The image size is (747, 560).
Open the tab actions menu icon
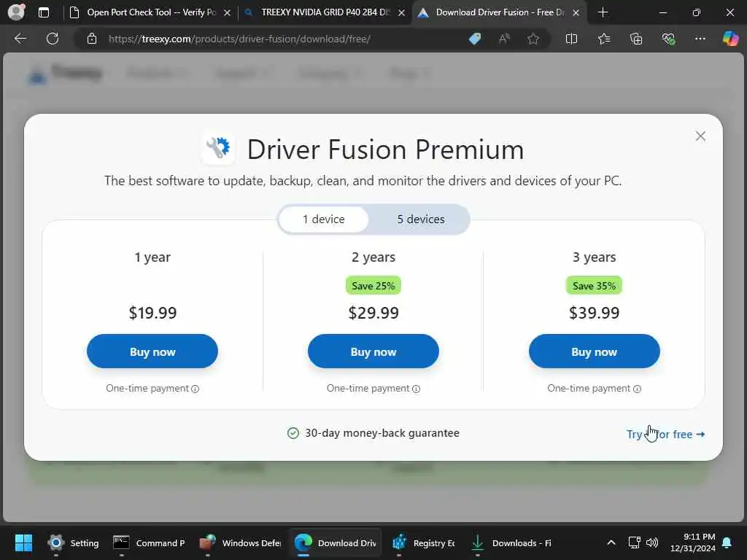pyautogui.click(x=44, y=12)
